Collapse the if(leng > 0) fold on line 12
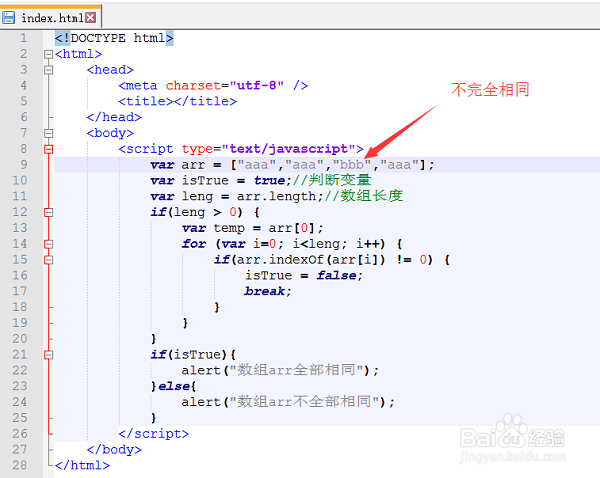 tap(48, 212)
